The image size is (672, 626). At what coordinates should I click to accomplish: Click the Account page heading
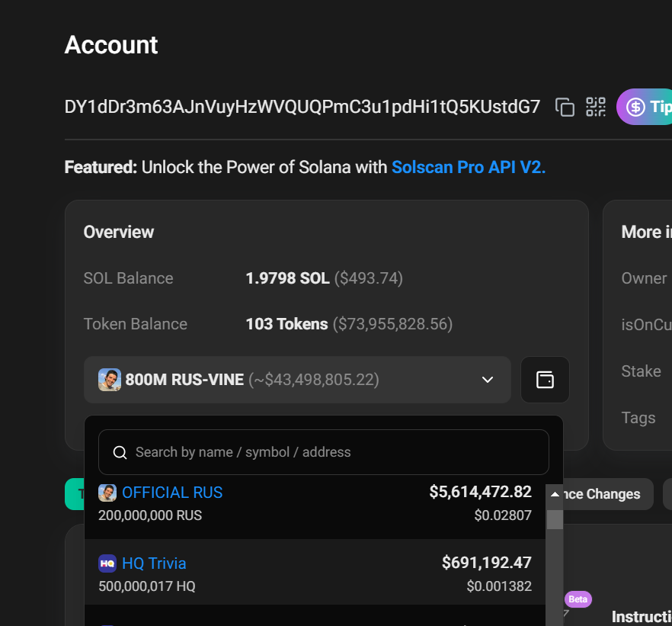tap(111, 44)
